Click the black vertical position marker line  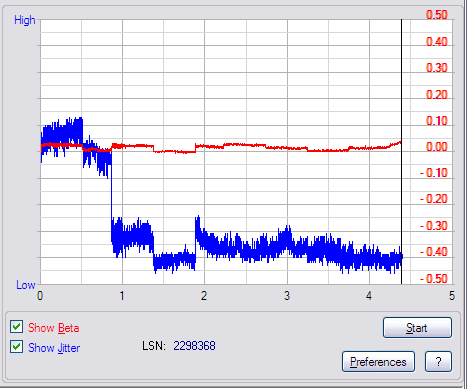(401, 152)
